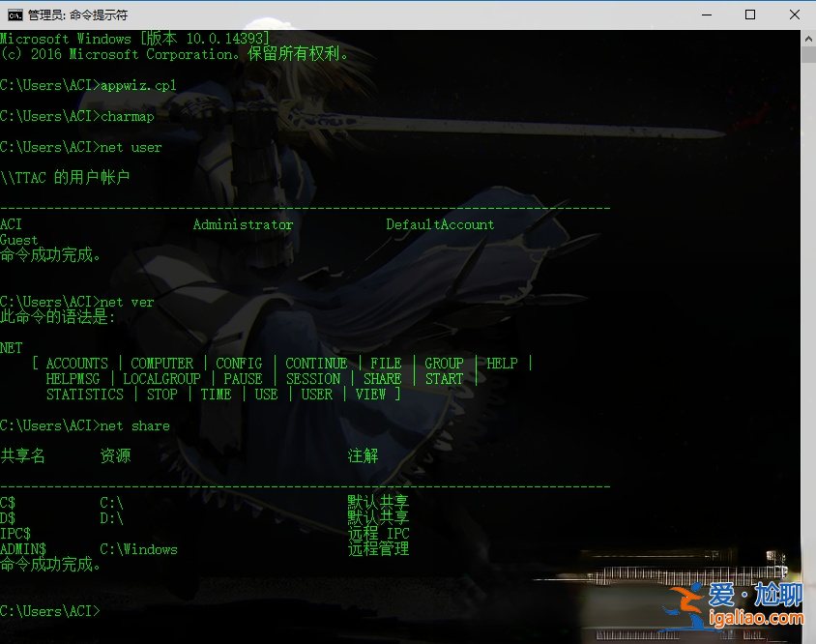Screen dimensions: 816x644
Task: Click the C:\Windows resource path
Action: [138, 549]
